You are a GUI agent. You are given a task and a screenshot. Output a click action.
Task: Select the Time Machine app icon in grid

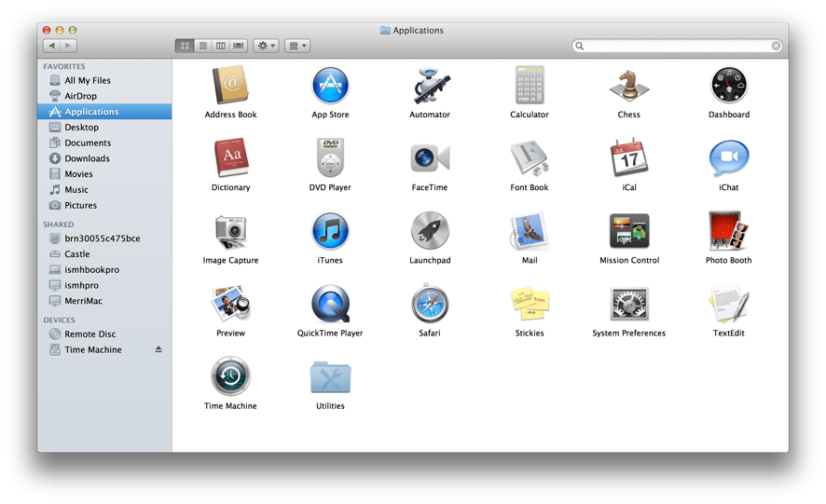[x=230, y=376]
